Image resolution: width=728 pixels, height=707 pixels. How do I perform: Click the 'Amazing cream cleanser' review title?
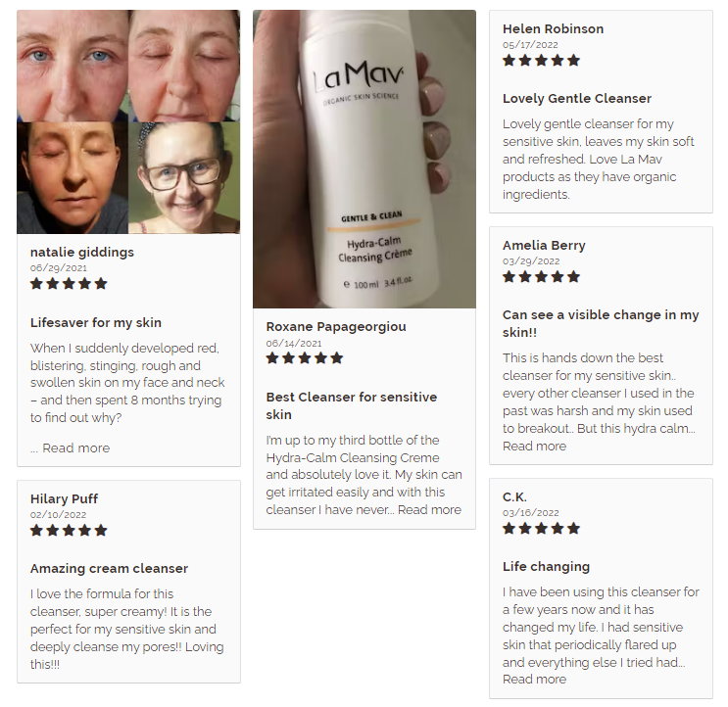109,569
